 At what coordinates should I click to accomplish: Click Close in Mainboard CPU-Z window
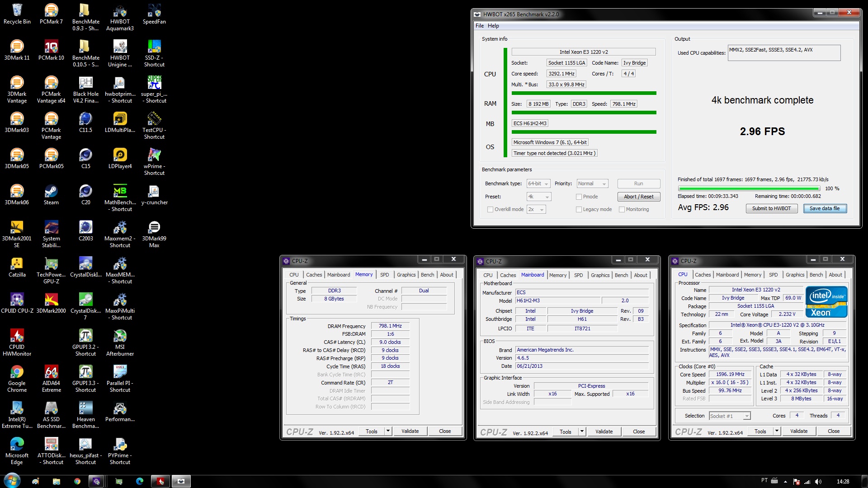(639, 432)
